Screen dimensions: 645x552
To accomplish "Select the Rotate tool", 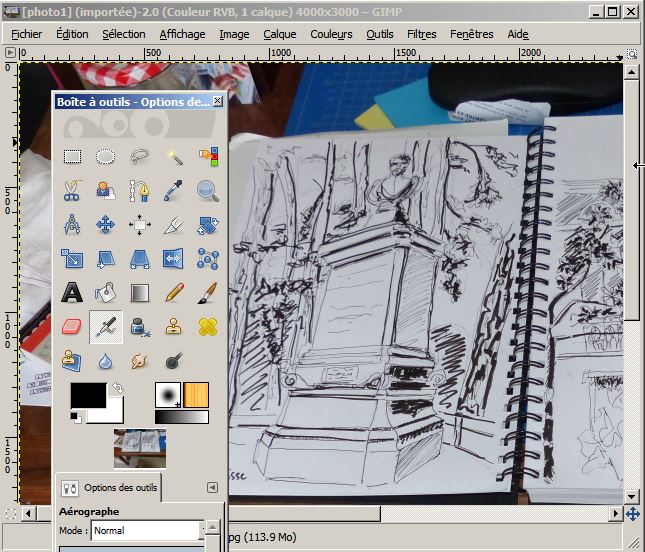I will (x=208, y=225).
